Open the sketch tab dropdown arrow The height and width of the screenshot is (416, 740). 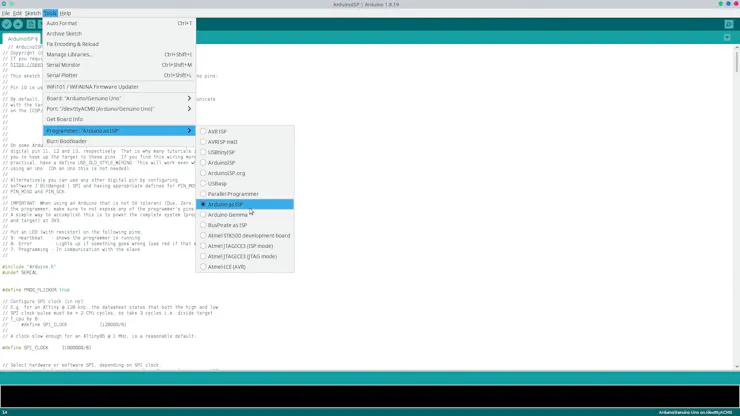[727, 38]
